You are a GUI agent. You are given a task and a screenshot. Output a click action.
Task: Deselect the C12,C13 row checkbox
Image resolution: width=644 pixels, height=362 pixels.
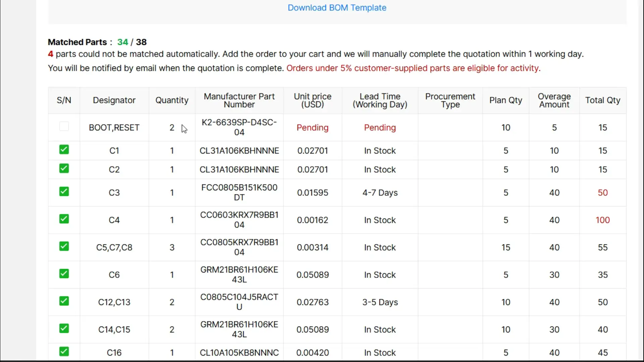coord(64,301)
